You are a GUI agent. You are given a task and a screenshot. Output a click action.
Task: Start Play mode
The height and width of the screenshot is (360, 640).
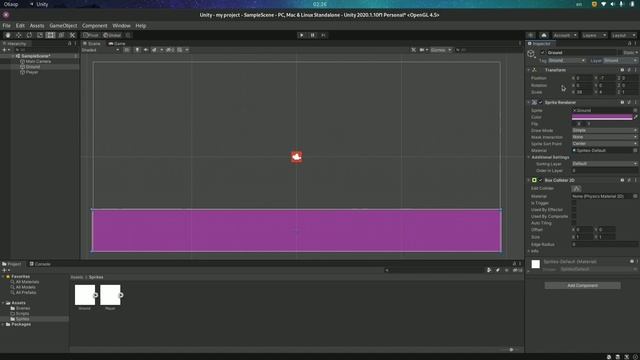302,35
